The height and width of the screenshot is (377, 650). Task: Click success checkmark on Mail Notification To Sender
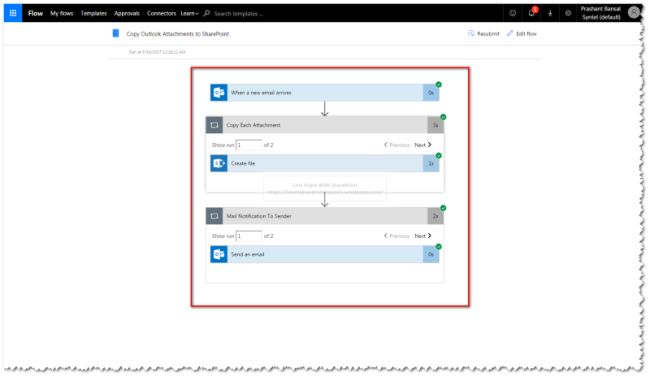(x=443, y=208)
